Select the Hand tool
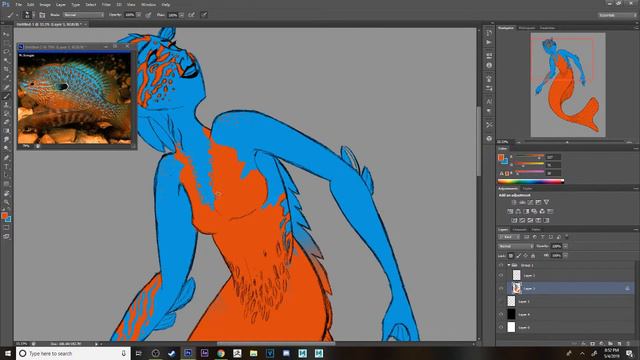 [6, 193]
